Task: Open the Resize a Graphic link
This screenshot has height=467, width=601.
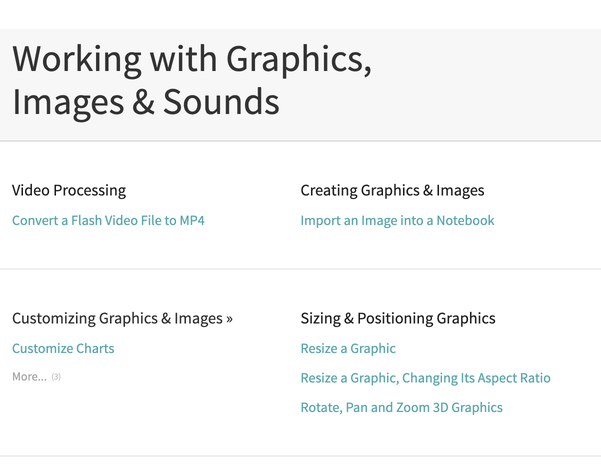Action: coord(348,348)
